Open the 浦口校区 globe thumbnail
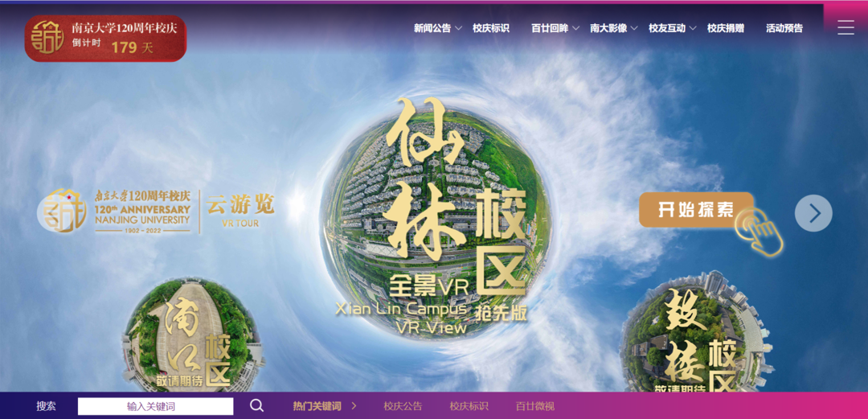The width and height of the screenshot is (868, 419). pos(191,335)
